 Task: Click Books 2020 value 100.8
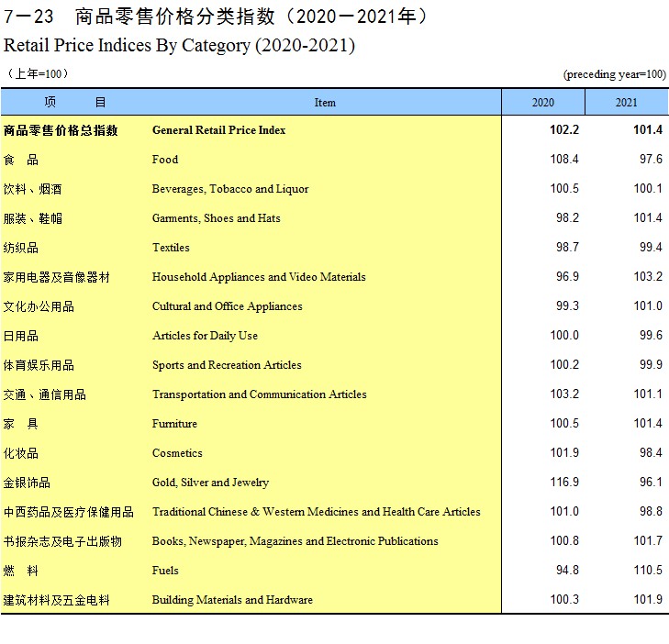(x=564, y=540)
